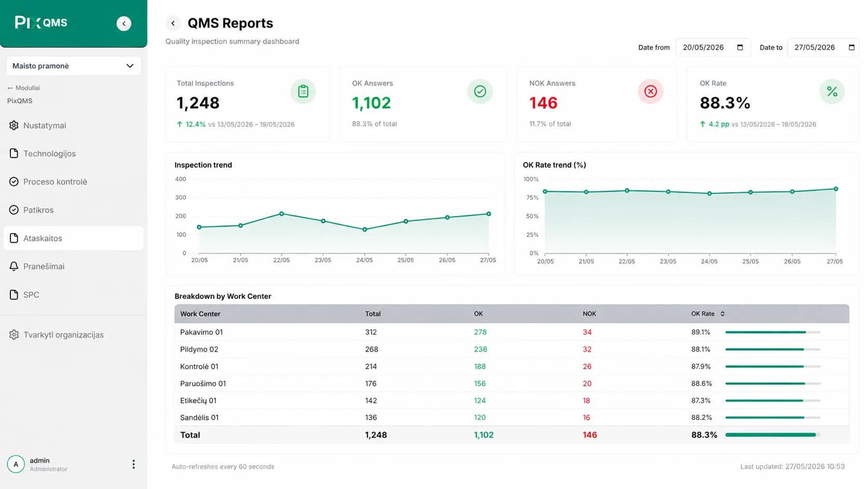
Task: Click the Kontrolė 01 NOK value 26
Action: 587,366
